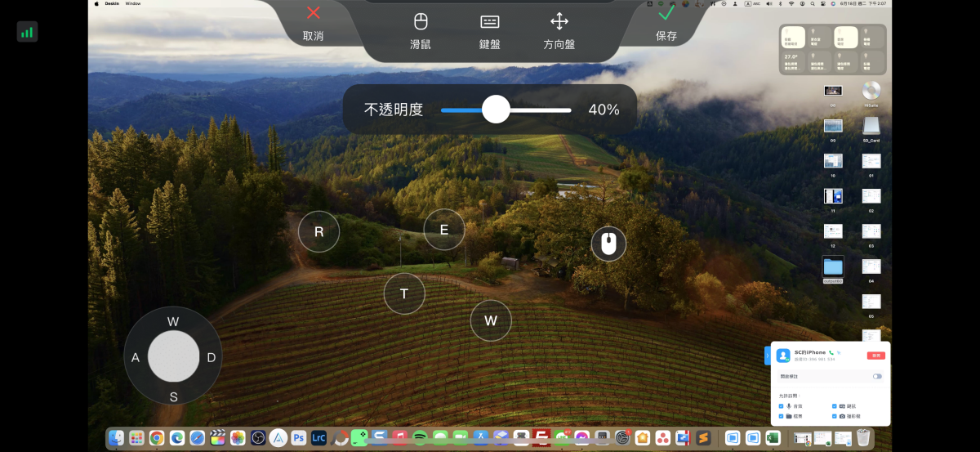Open the keyboard key options
This screenshot has width=980, height=452.
[x=489, y=30]
